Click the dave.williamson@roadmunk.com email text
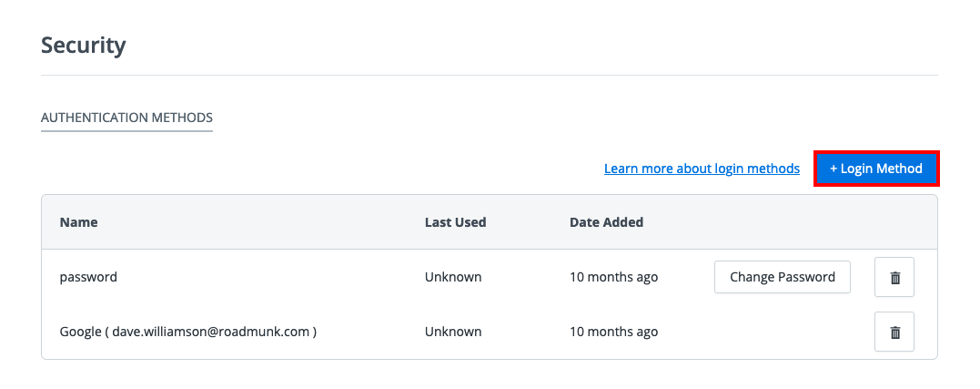The image size is (980, 389). 214,332
